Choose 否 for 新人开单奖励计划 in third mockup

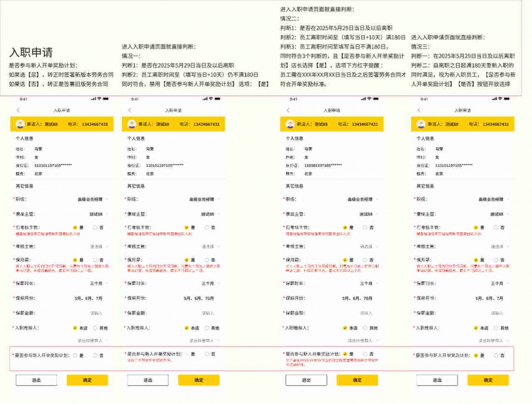pyautogui.click(x=365, y=354)
